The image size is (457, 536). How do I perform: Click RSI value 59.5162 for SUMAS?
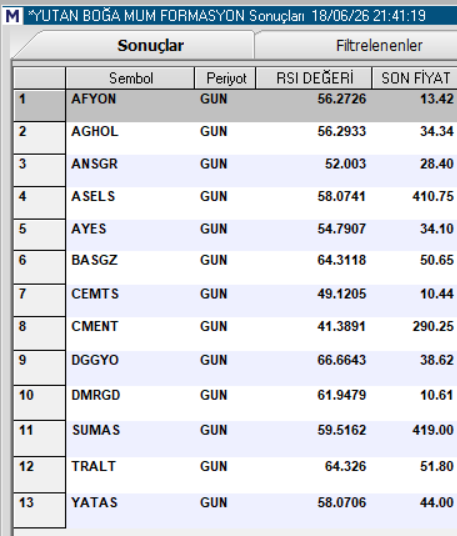[342, 430]
